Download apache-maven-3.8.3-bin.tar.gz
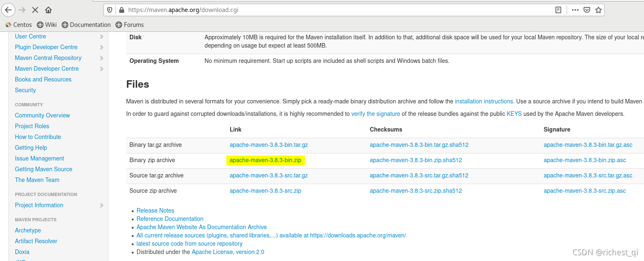 [x=269, y=145]
